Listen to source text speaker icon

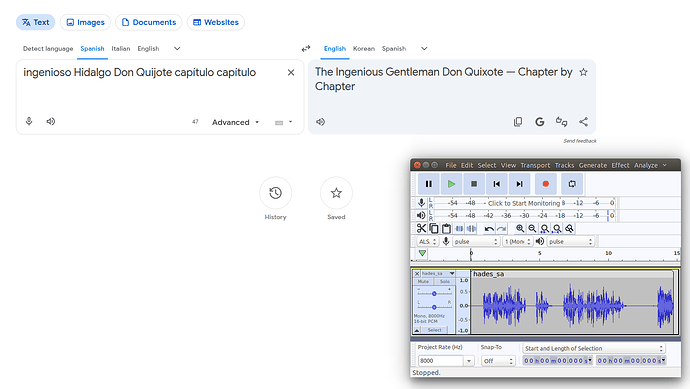[x=51, y=121]
